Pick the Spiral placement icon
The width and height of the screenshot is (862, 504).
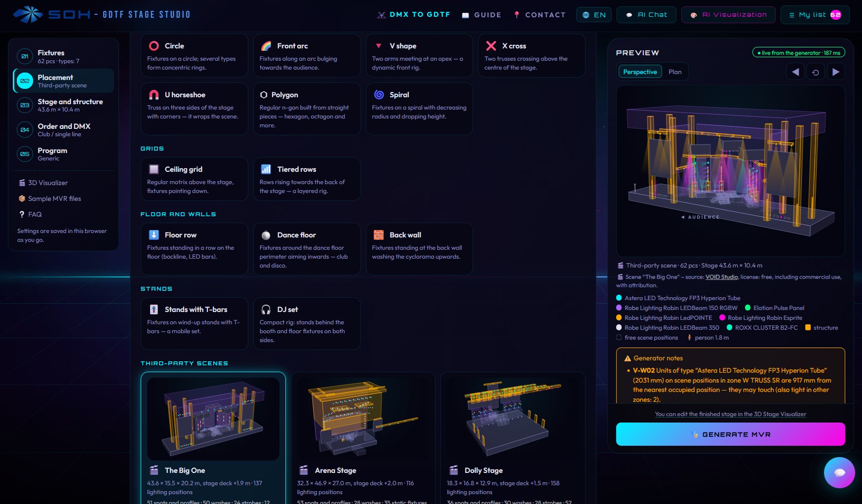[379, 94]
